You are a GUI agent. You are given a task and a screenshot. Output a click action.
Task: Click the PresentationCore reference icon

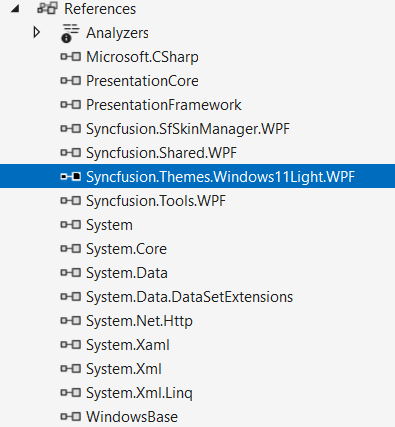71,81
